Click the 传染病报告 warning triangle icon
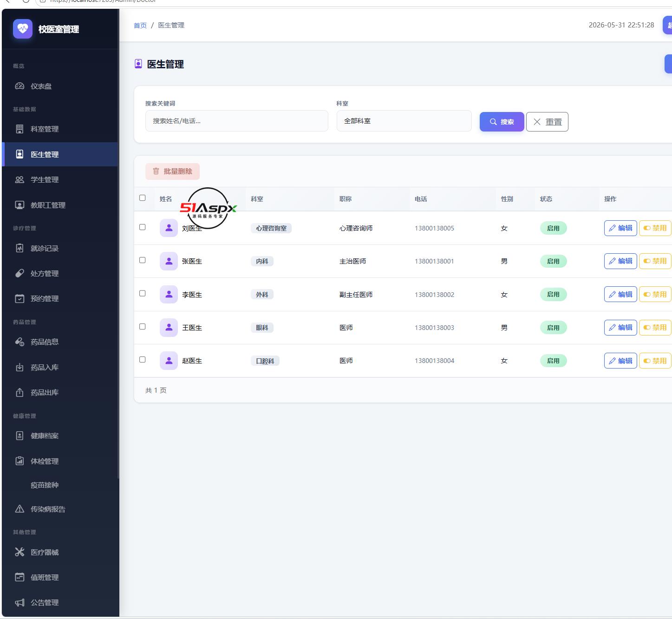The image size is (672, 619). click(x=20, y=509)
